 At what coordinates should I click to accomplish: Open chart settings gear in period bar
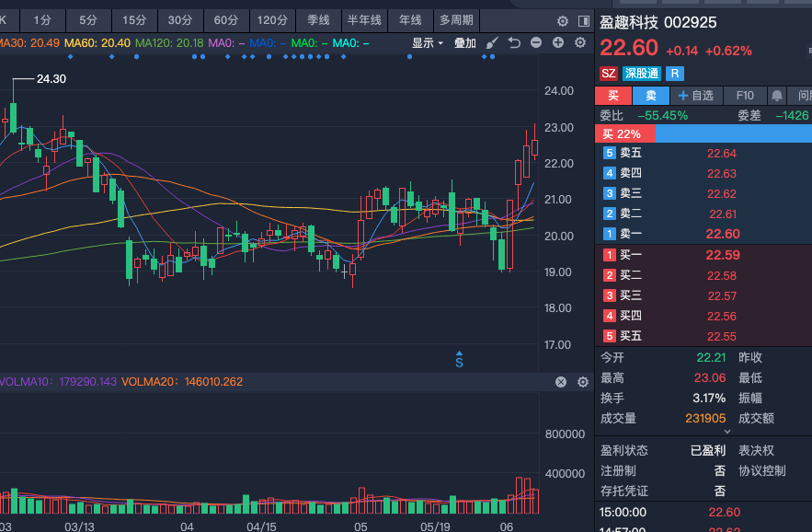click(563, 21)
